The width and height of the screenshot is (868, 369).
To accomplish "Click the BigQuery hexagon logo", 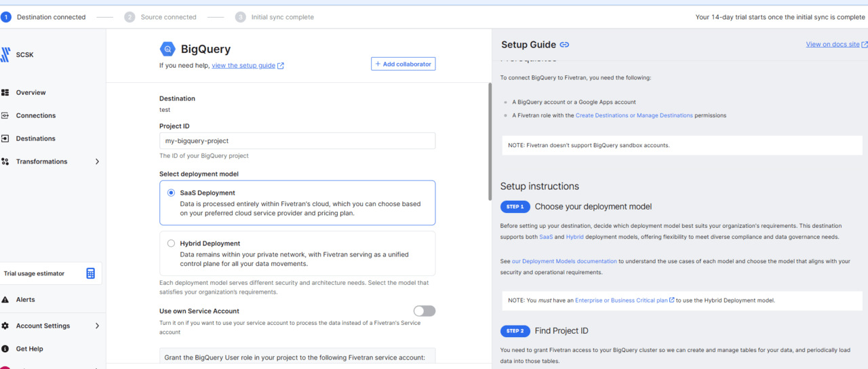I will (167, 49).
